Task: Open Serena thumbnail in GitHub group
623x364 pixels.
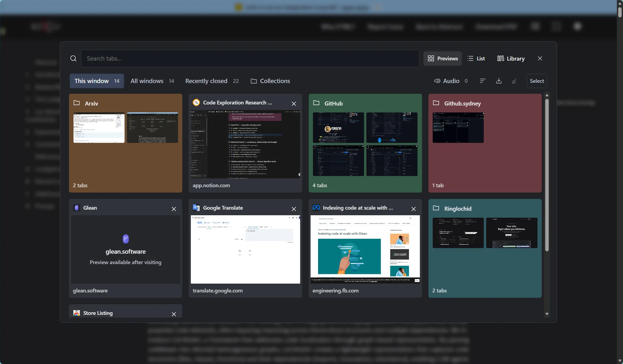Action: pos(338,128)
